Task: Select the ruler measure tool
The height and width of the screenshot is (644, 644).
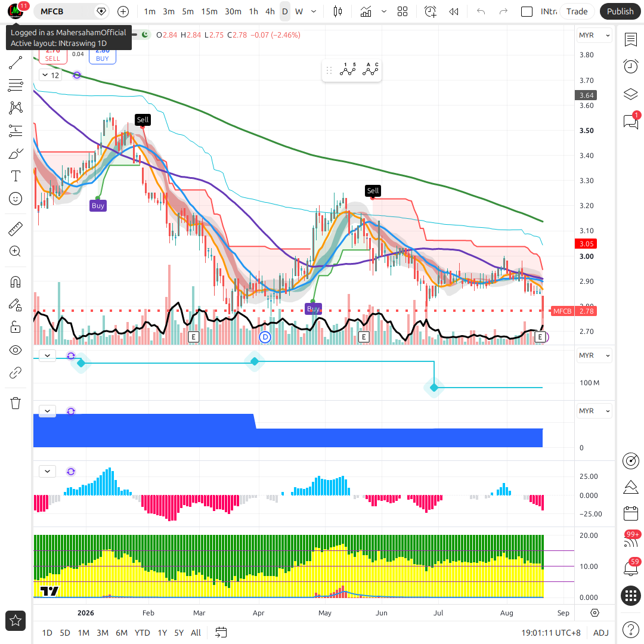Action: (16, 229)
